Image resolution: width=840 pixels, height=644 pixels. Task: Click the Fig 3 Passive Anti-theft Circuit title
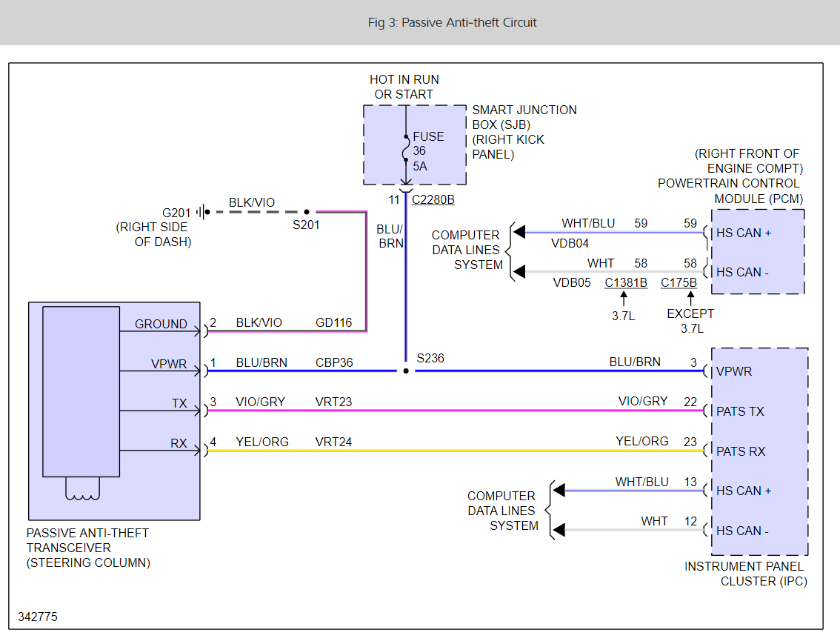point(452,22)
